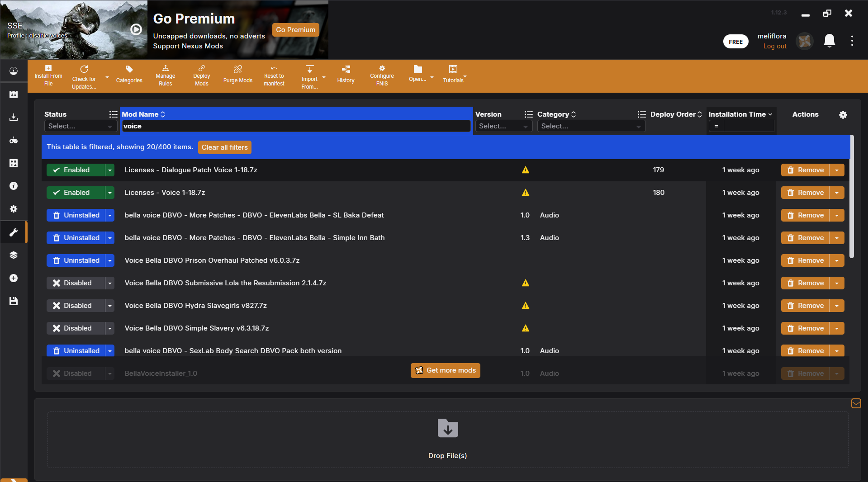The image size is (868, 482).
Task: Remove Licenses - Dialogue Patch Voice mod
Action: click(806, 170)
